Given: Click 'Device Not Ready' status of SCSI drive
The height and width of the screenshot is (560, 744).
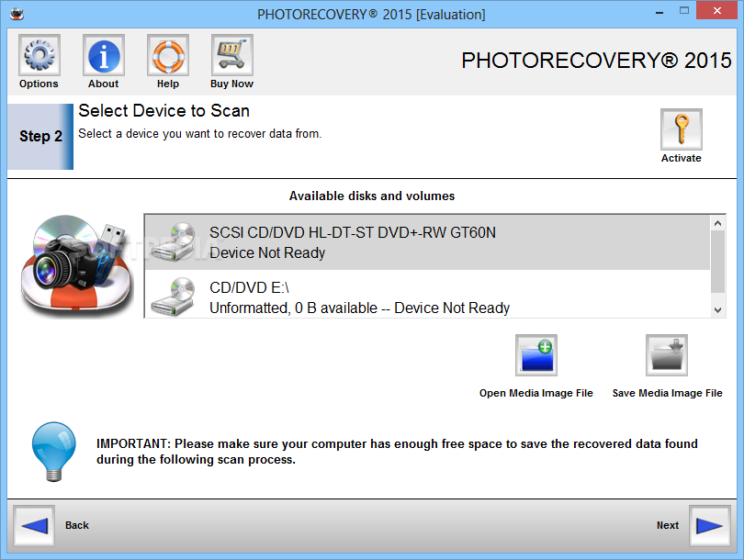Looking at the screenshot, I should pos(267,252).
